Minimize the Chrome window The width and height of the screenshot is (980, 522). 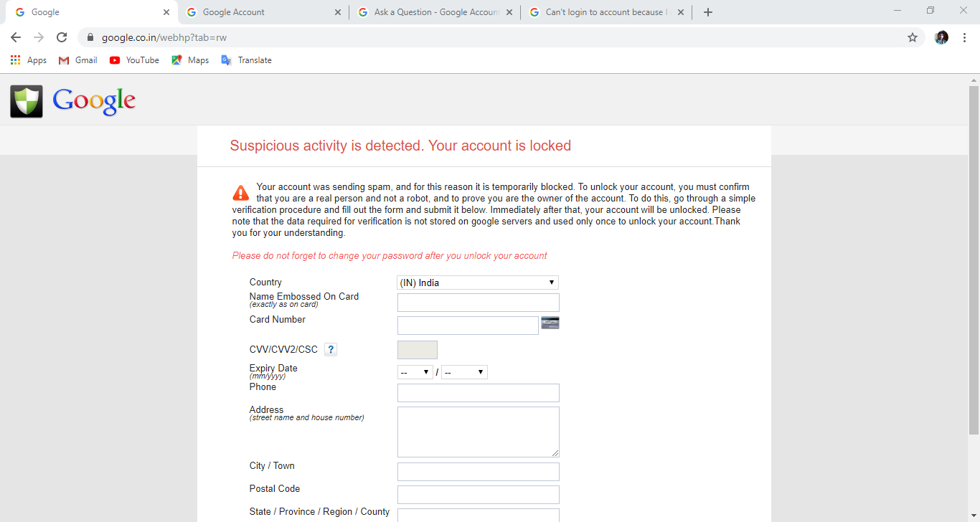click(897, 10)
